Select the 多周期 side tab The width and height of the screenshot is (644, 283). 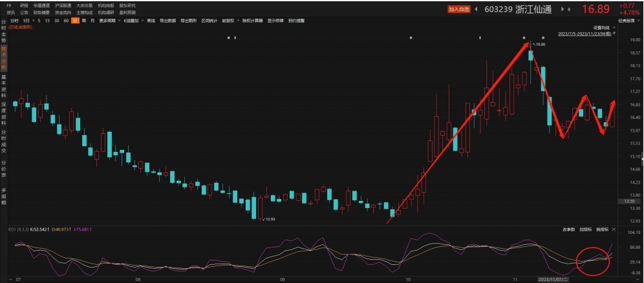pos(4,196)
